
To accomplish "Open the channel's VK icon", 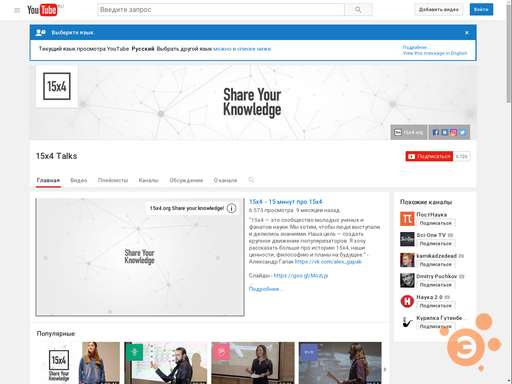I will click(x=444, y=132).
